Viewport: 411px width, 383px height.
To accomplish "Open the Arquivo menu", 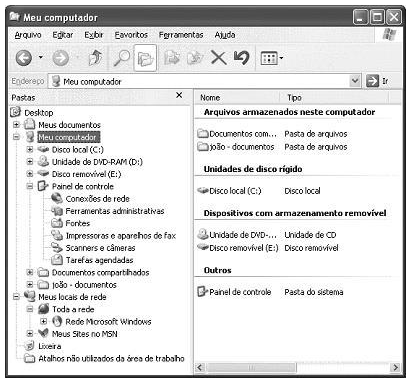I will (x=28, y=35).
